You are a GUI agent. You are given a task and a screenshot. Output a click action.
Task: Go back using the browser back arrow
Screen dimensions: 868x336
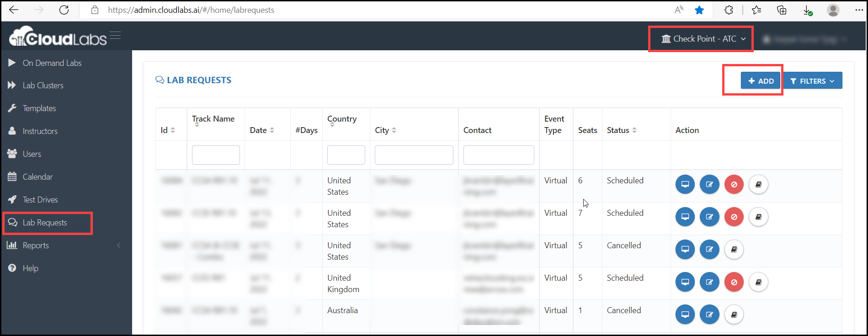14,10
